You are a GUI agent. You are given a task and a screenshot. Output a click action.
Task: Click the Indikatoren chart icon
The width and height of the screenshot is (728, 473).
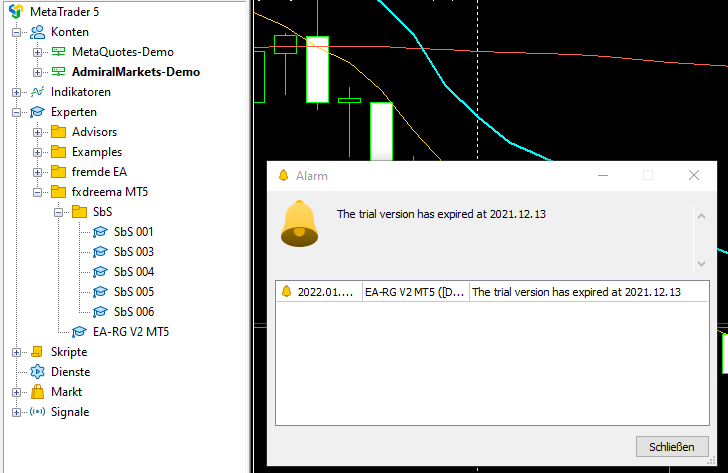pos(38,91)
